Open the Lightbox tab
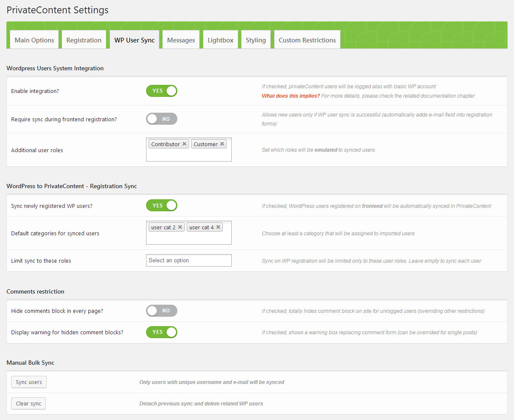The image size is (514, 420). (x=221, y=40)
